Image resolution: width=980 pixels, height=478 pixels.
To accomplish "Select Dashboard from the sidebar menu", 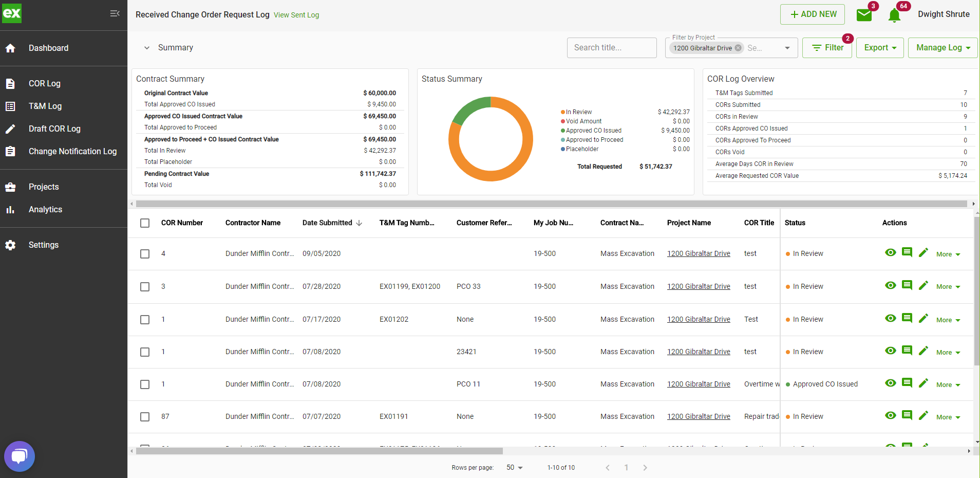I will pos(49,48).
